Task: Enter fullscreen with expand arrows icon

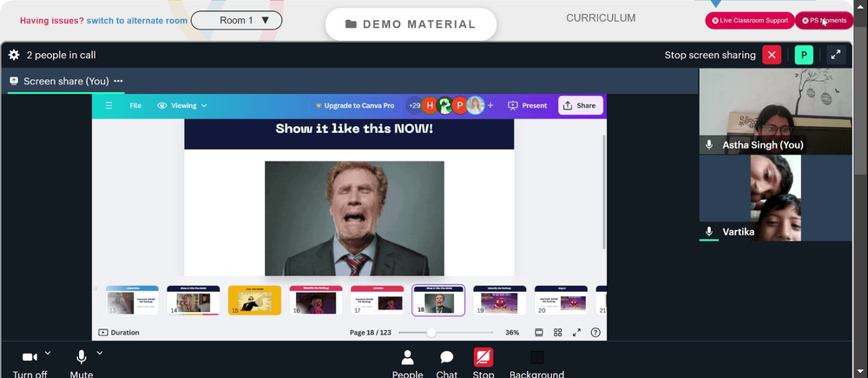Action: [x=836, y=55]
